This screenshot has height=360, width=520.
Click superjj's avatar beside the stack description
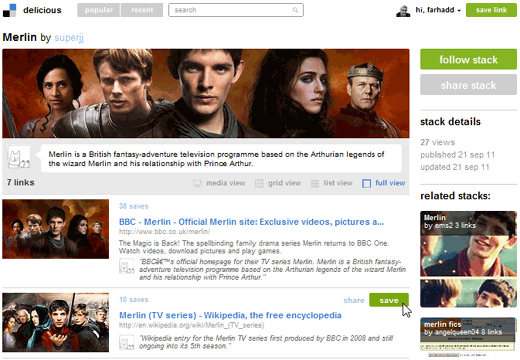pos(19,157)
